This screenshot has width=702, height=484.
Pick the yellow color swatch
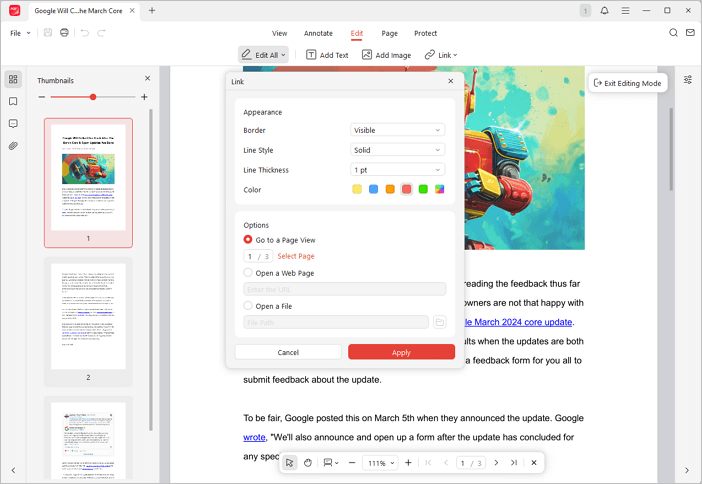357,189
